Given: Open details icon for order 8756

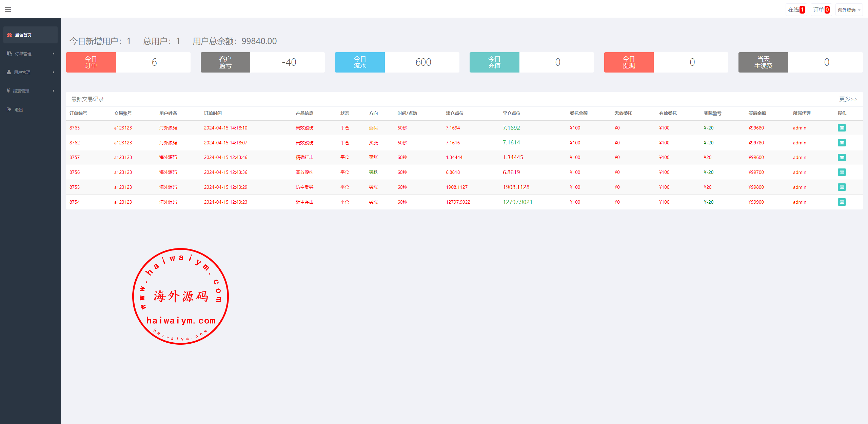Looking at the screenshot, I should point(842,172).
